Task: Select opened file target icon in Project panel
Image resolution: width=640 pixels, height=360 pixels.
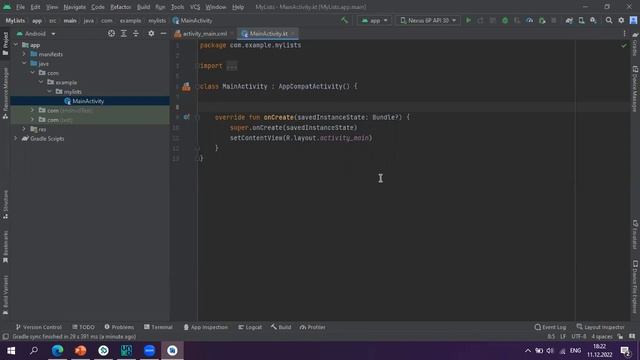Action: click(x=111, y=33)
